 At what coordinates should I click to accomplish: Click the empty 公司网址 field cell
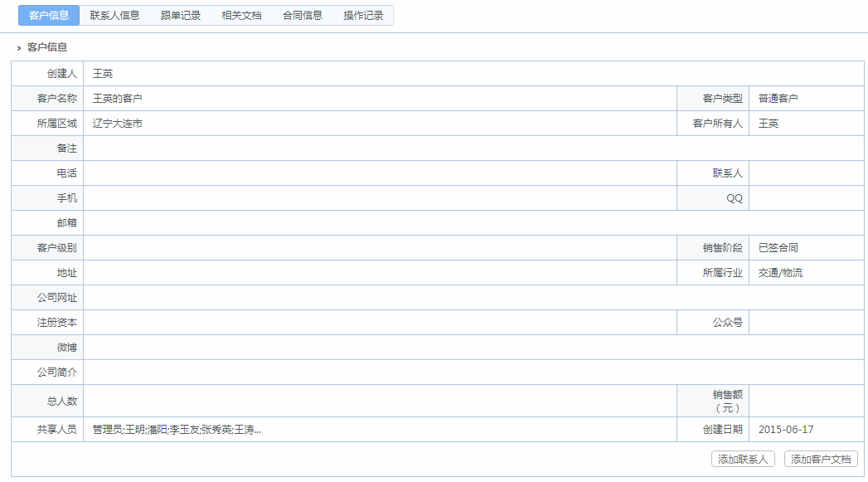pos(473,298)
